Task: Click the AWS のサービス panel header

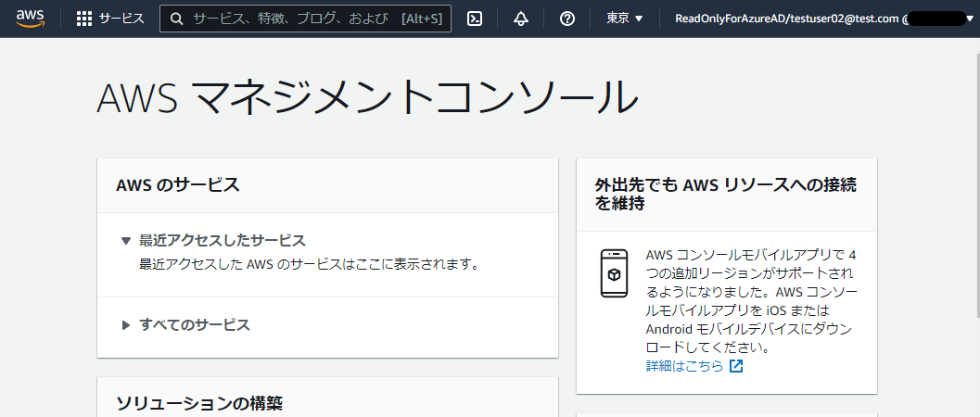Action: [x=327, y=185]
